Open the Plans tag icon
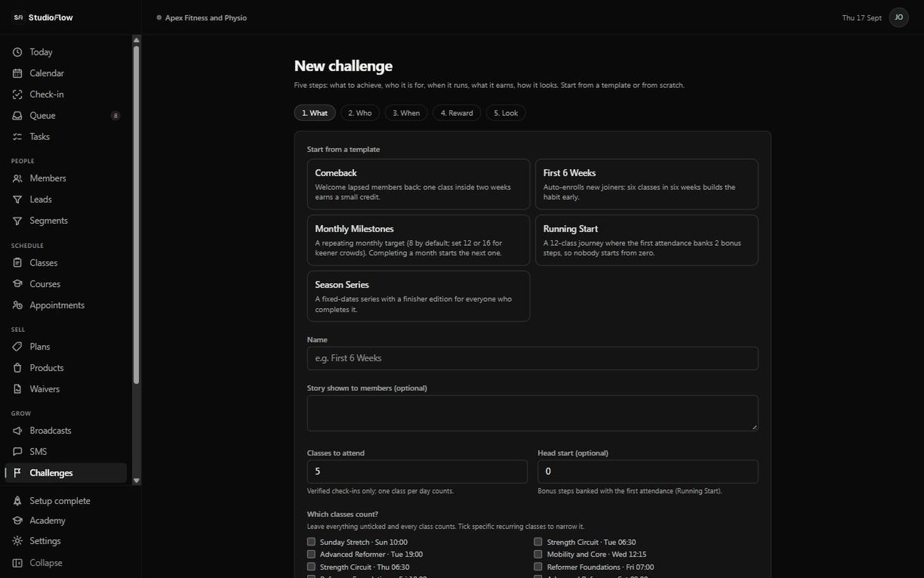924x578 pixels. [17, 347]
